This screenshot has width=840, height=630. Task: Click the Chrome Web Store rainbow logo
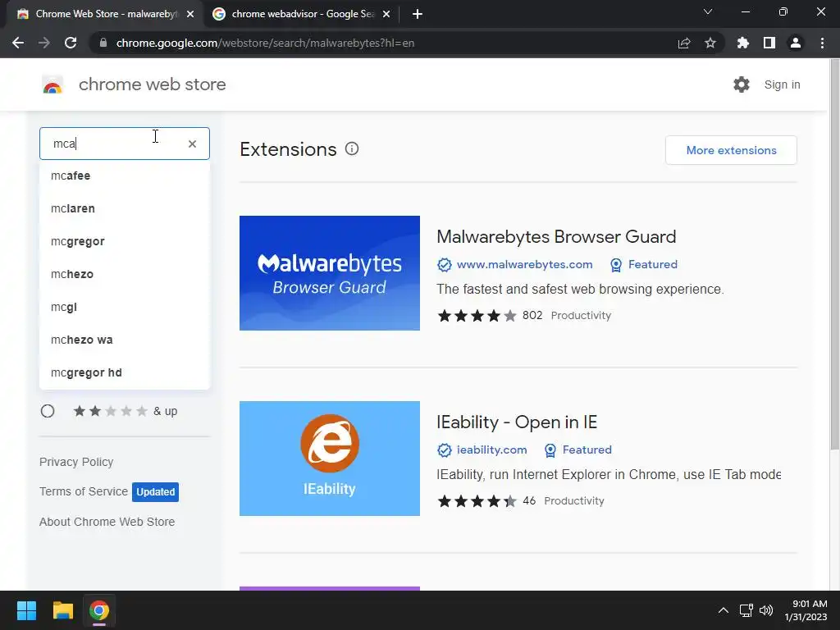point(52,84)
